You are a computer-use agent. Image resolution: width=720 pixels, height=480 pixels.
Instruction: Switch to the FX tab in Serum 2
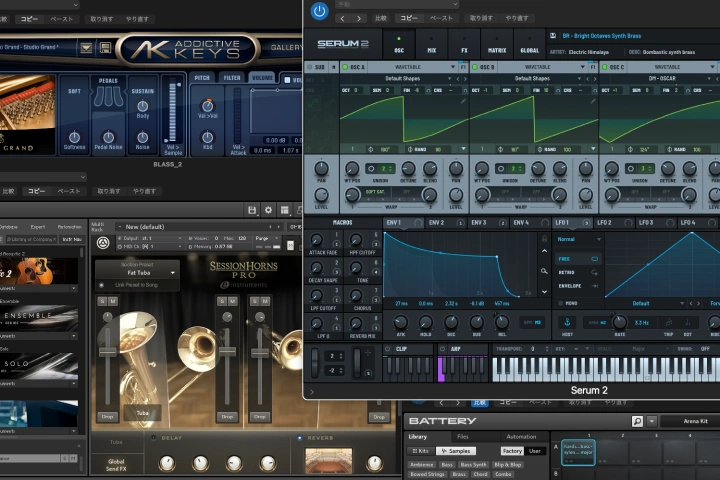click(464, 44)
